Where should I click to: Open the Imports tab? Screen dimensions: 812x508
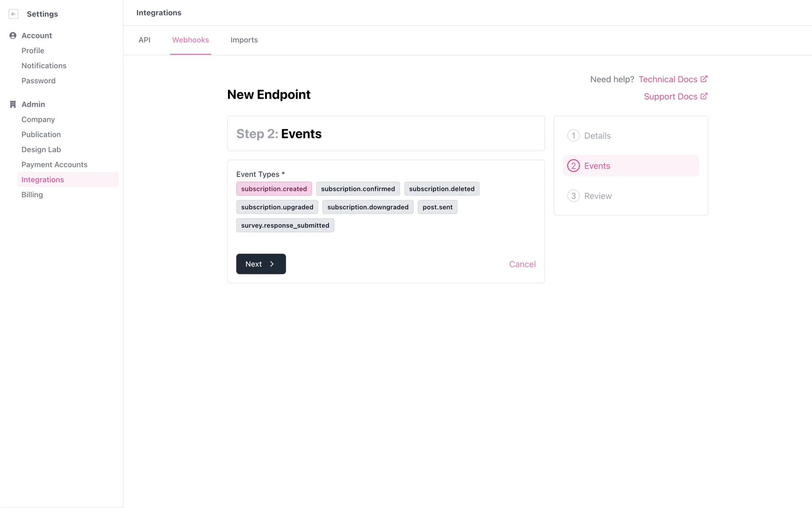[244, 40]
